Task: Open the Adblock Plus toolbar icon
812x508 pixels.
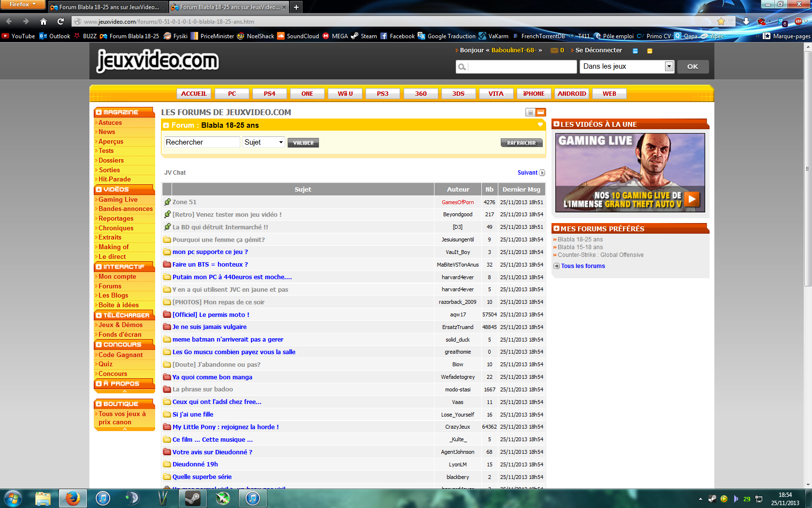Action: click(798, 21)
